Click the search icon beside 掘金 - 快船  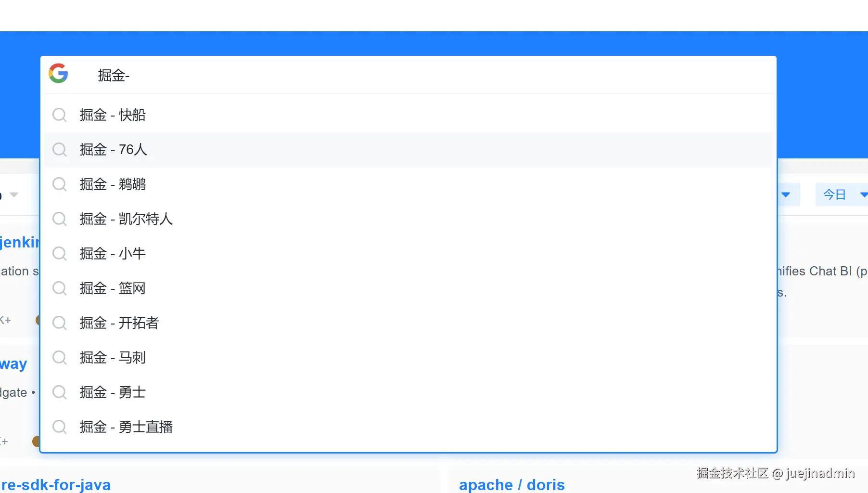[x=59, y=115]
